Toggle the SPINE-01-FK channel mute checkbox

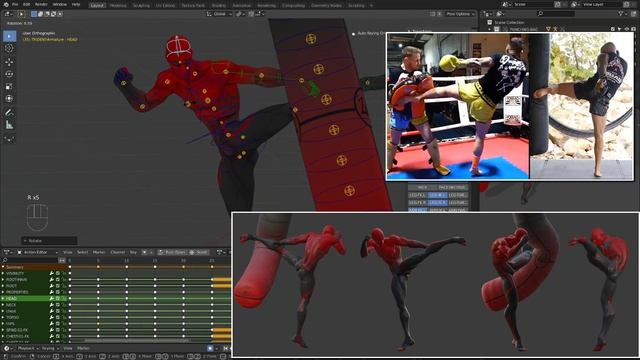click(58, 330)
